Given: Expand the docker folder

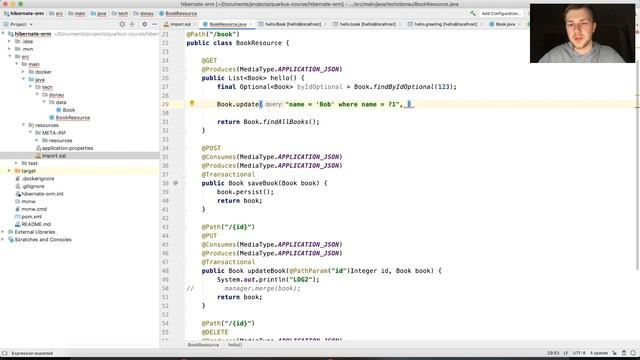Looking at the screenshot, I should click(23, 72).
